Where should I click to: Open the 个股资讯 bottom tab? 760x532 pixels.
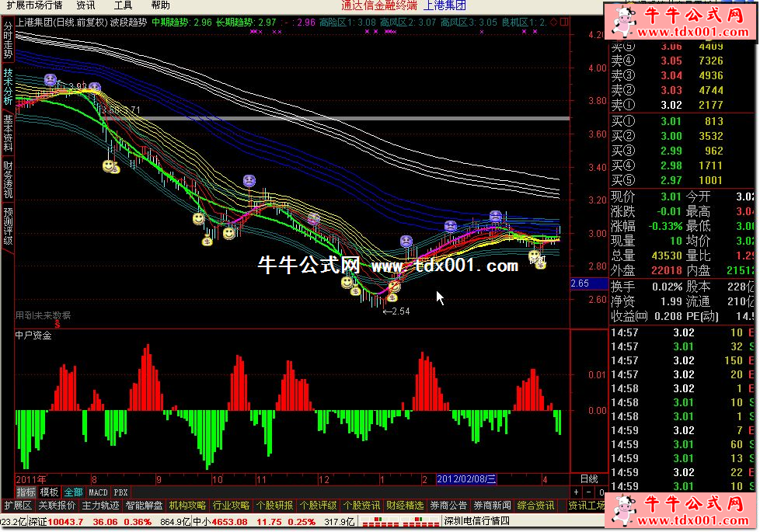(x=361, y=506)
